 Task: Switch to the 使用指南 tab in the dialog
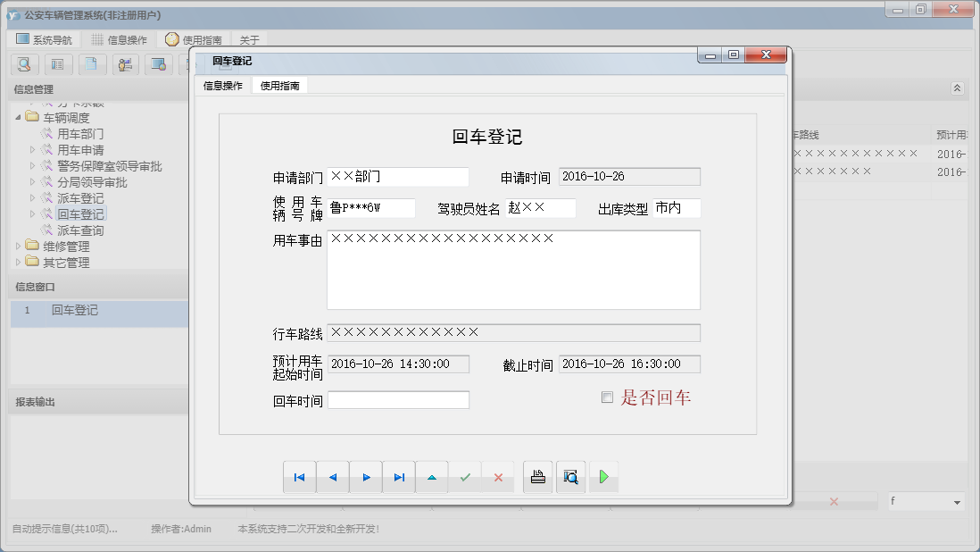click(279, 85)
